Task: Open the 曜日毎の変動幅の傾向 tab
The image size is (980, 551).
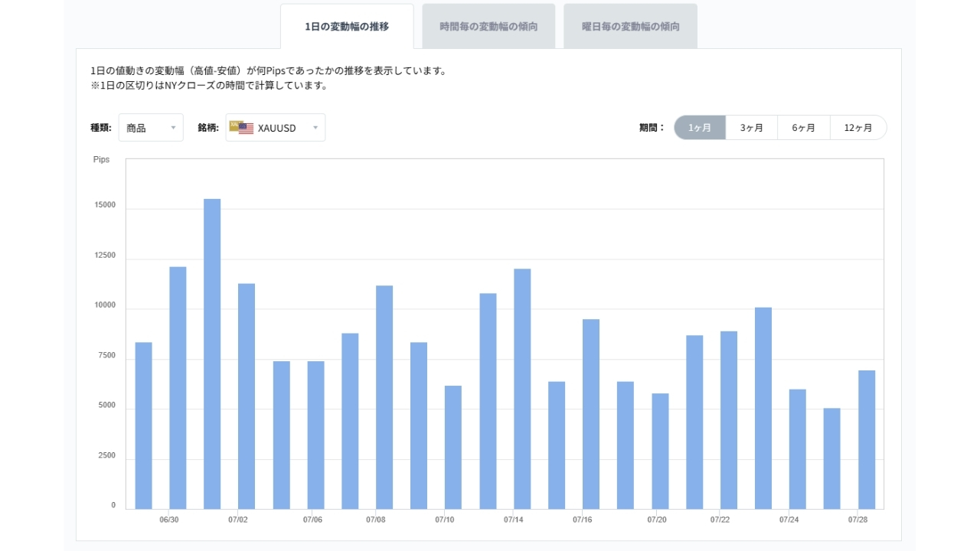Action: click(630, 26)
